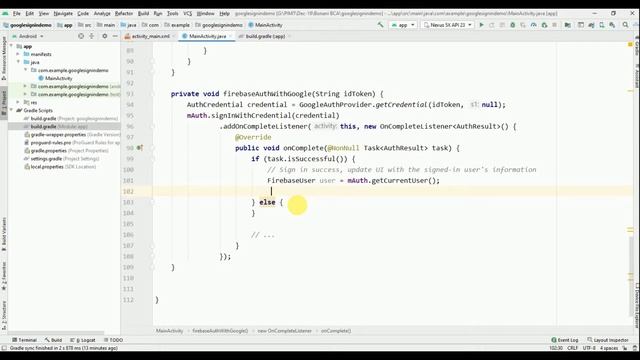The height and width of the screenshot is (360, 640).
Task: Close the MainActivity.java tab
Action: 231,36
